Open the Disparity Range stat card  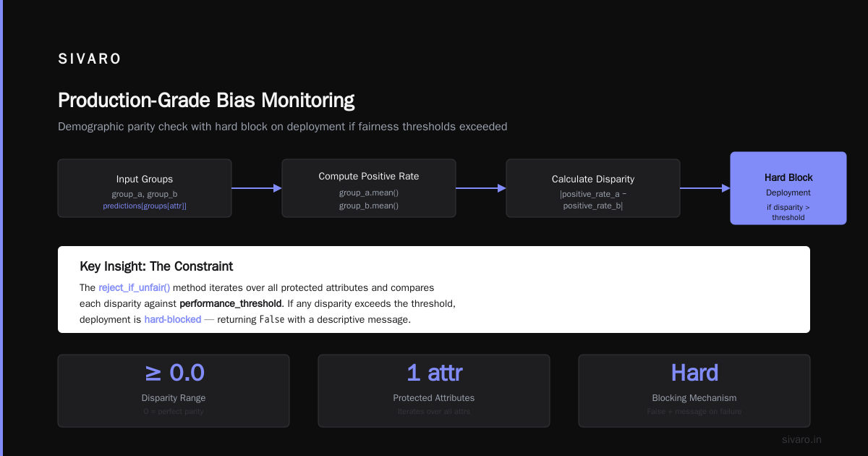coord(174,391)
